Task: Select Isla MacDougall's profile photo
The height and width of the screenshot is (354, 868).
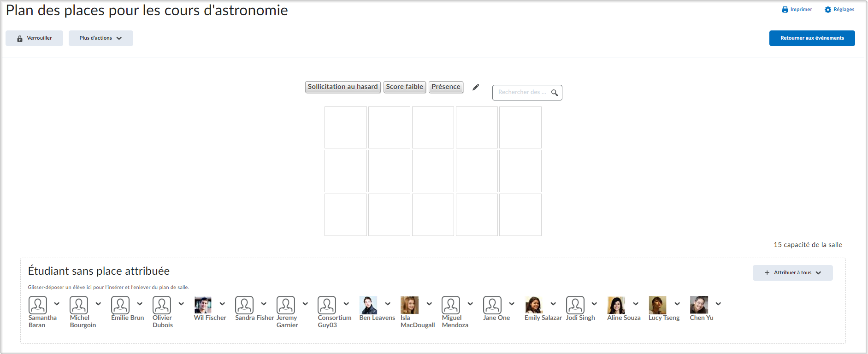Action: 410,305
